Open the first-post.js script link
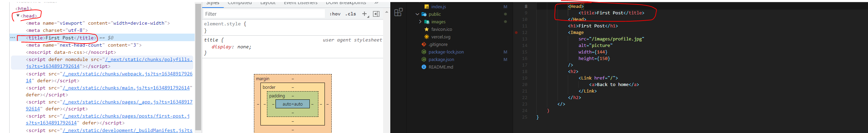The image size is (868, 133). pyautogui.click(x=126, y=116)
